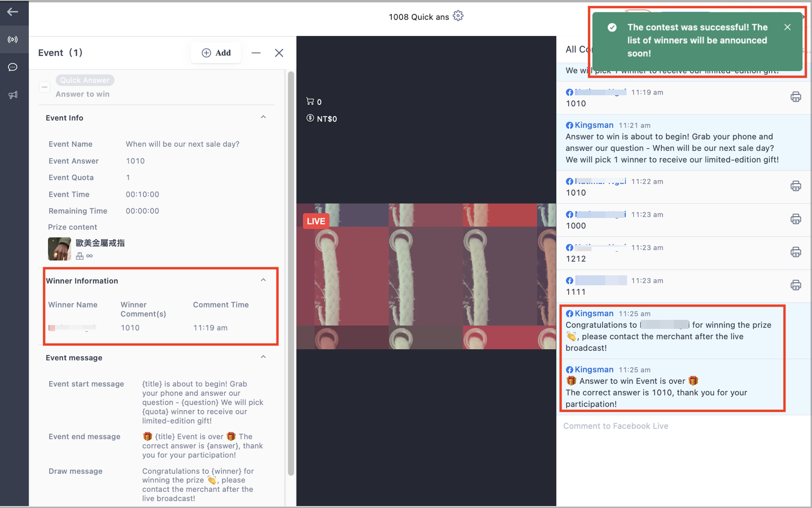Viewport: 812px width, 508px height.
Task: Collapse the Event Info section
Action: click(263, 117)
